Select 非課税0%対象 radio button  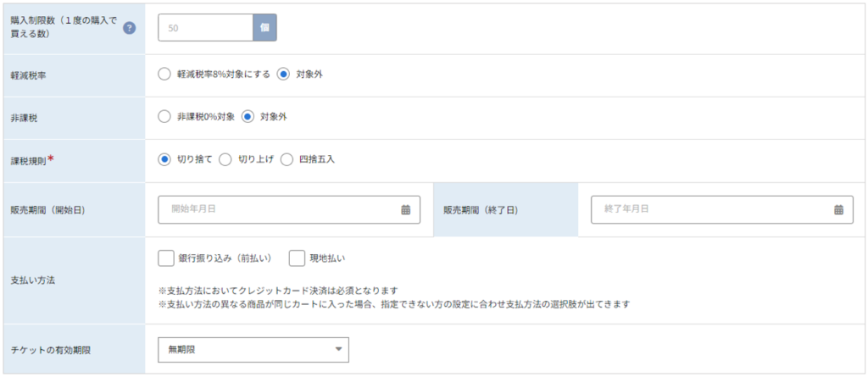[x=164, y=117]
